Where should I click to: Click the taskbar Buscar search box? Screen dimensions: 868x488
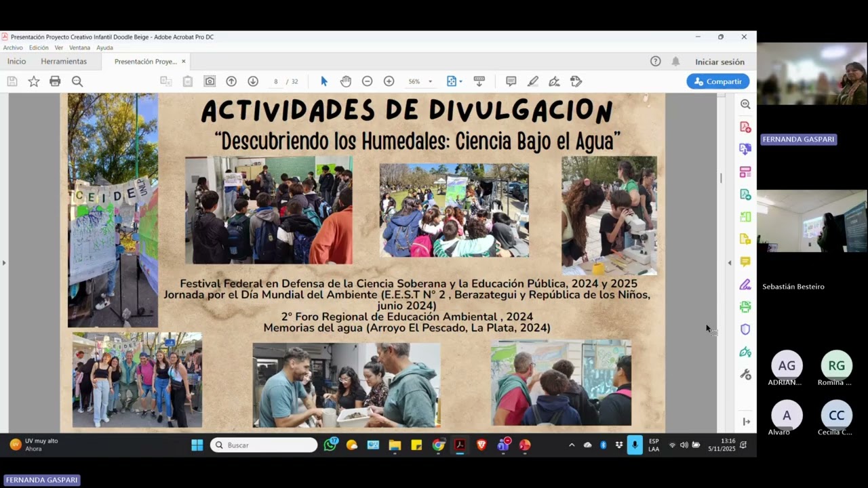click(264, 445)
